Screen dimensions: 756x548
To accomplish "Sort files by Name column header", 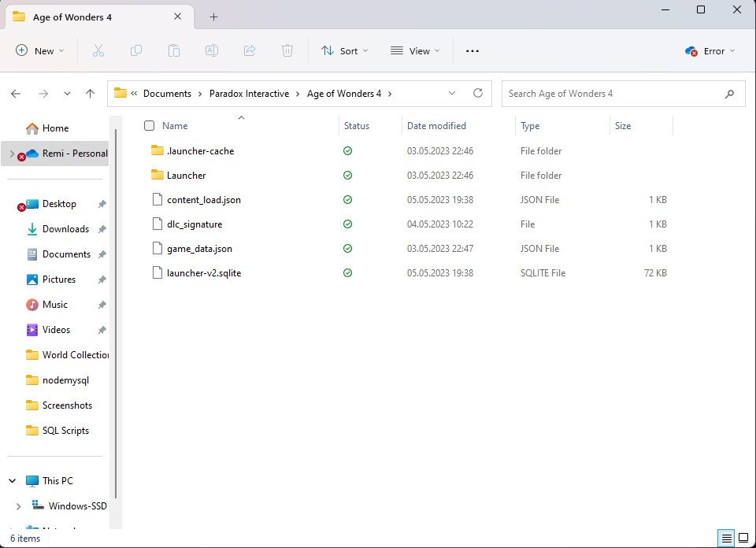I will click(x=175, y=126).
